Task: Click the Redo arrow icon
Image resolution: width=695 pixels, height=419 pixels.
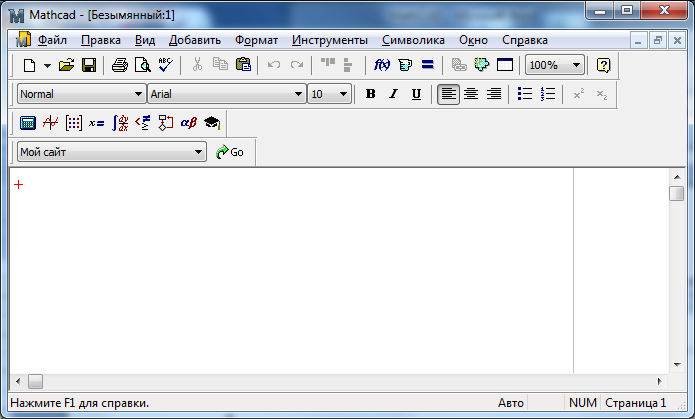Action: (297, 65)
